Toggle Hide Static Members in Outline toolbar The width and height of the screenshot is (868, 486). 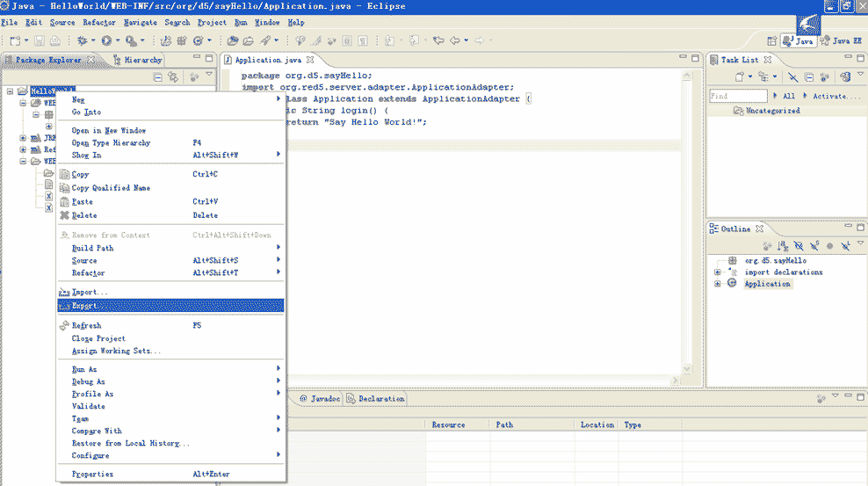[x=814, y=246]
